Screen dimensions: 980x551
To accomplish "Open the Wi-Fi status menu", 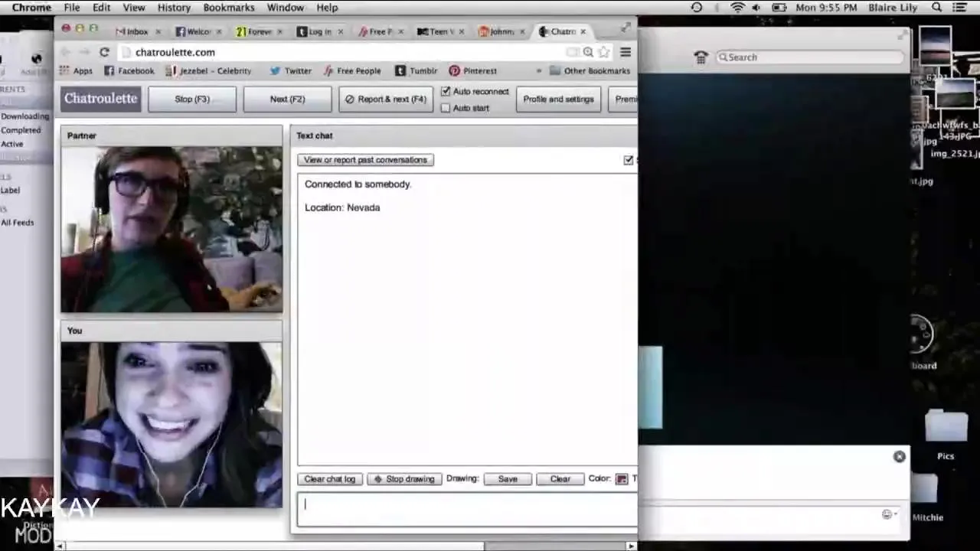I will (x=737, y=8).
